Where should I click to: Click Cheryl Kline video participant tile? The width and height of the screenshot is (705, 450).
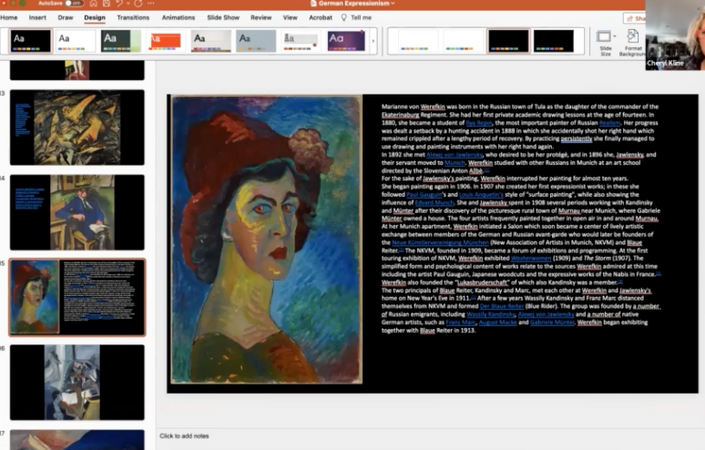[675, 35]
